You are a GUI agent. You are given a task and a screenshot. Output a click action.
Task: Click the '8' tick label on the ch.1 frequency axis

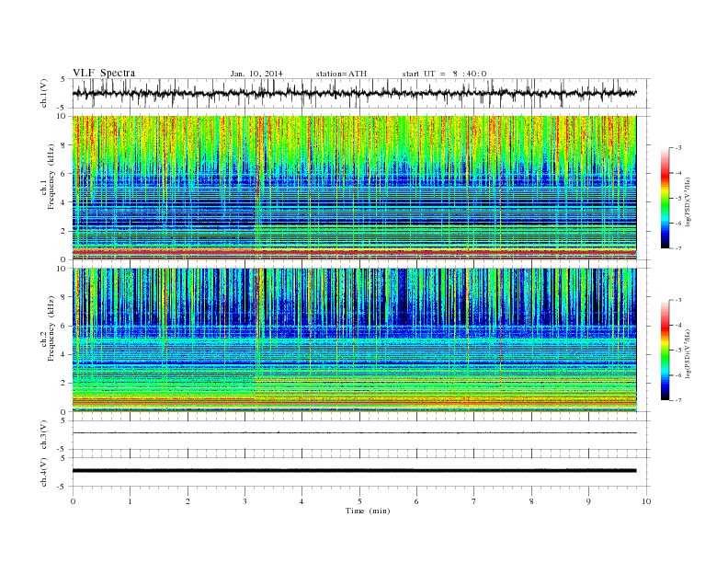(x=63, y=145)
